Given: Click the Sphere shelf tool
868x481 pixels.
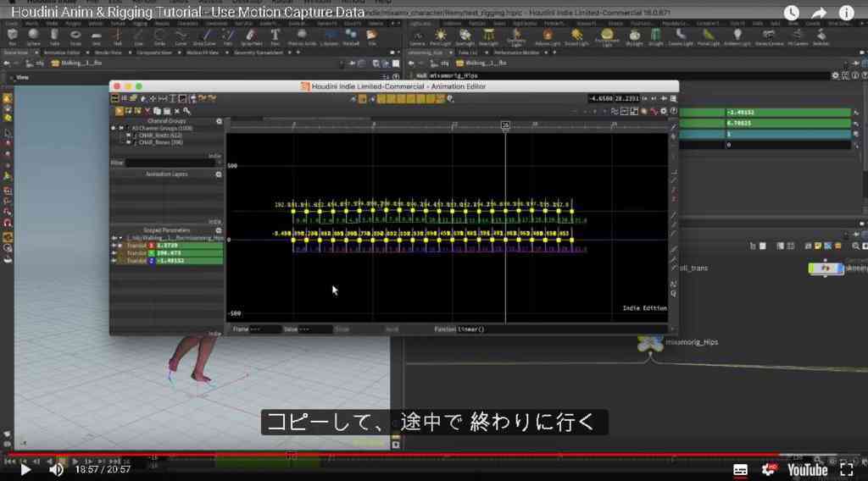Looking at the screenshot, I should [33, 37].
